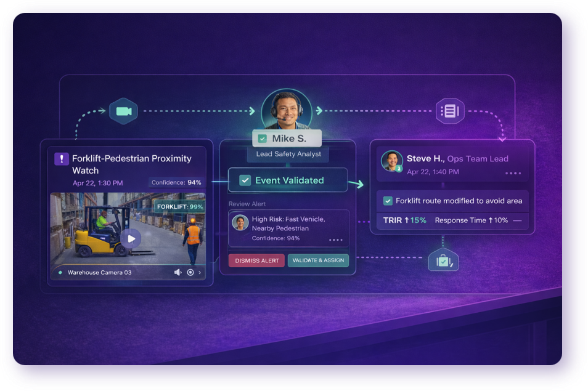Click the Dismiss Alert button
Viewport: 588px width, 391px height.
coord(256,260)
